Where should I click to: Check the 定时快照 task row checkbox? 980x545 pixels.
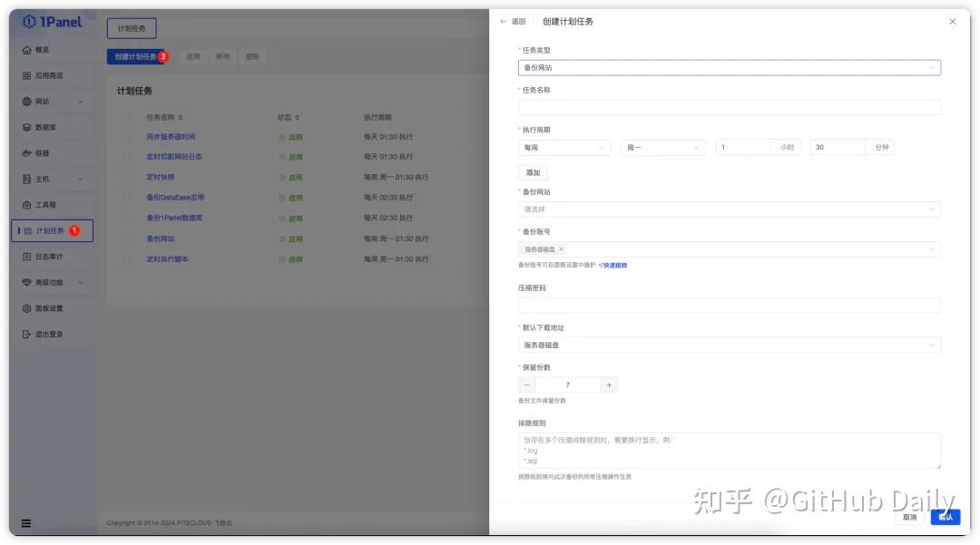pyautogui.click(x=125, y=176)
